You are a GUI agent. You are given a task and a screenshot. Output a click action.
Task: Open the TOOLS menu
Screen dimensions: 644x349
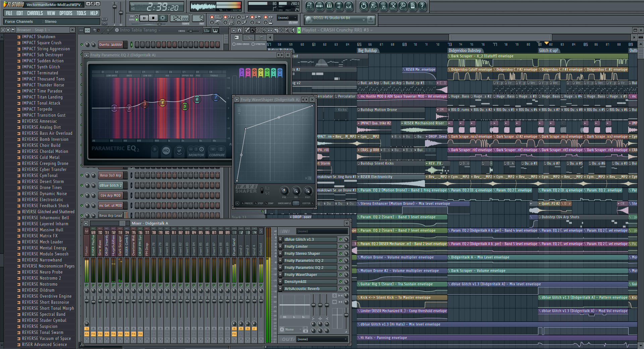[81, 13]
